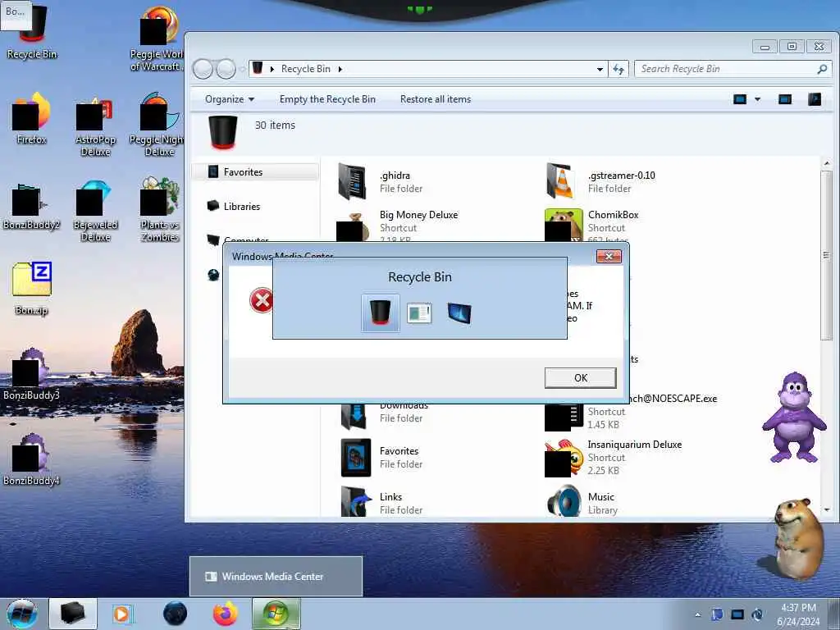Select the .ghidra folder icon
The image size is (840, 630).
pyautogui.click(x=353, y=181)
